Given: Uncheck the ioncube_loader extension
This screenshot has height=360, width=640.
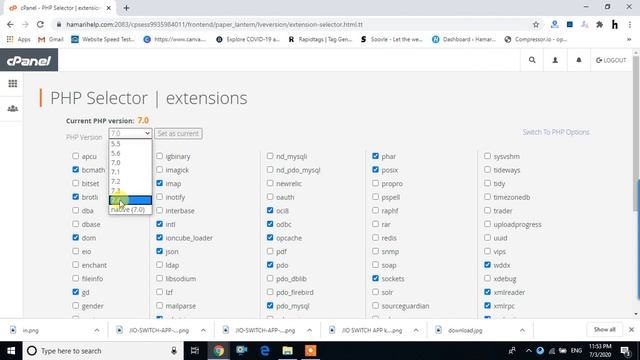Looking at the screenshot, I should 160,238.
